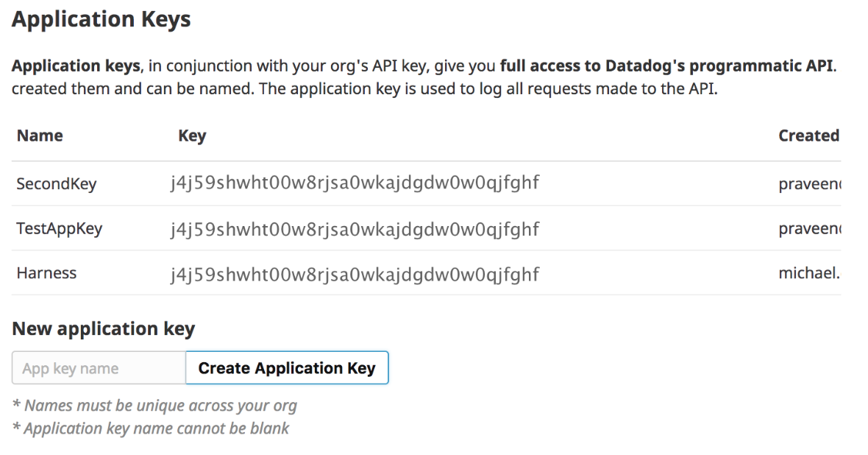Click the New application key heading

pyautogui.click(x=104, y=329)
